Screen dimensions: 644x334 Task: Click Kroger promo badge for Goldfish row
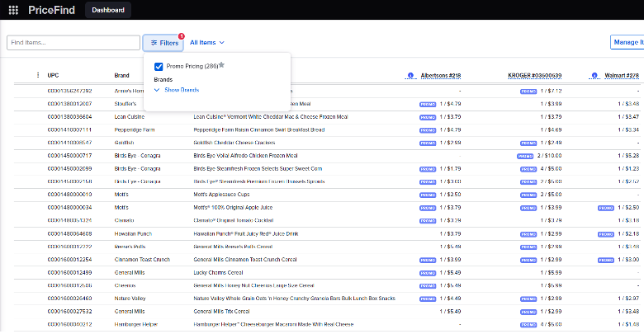(x=528, y=143)
